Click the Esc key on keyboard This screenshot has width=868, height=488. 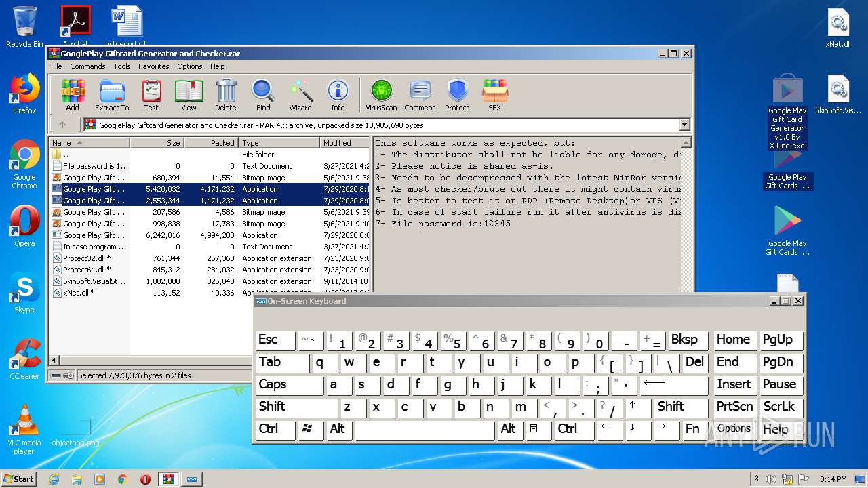coord(275,340)
